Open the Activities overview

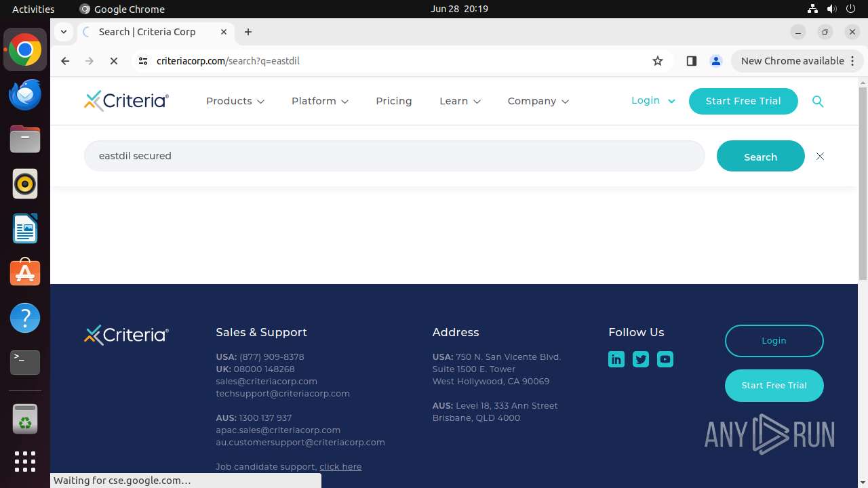pyautogui.click(x=33, y=9)
